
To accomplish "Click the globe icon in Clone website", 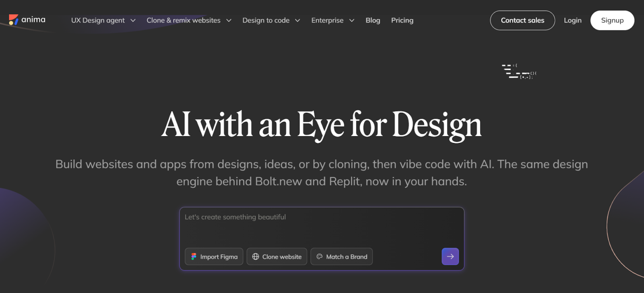I will click(256, 256).
